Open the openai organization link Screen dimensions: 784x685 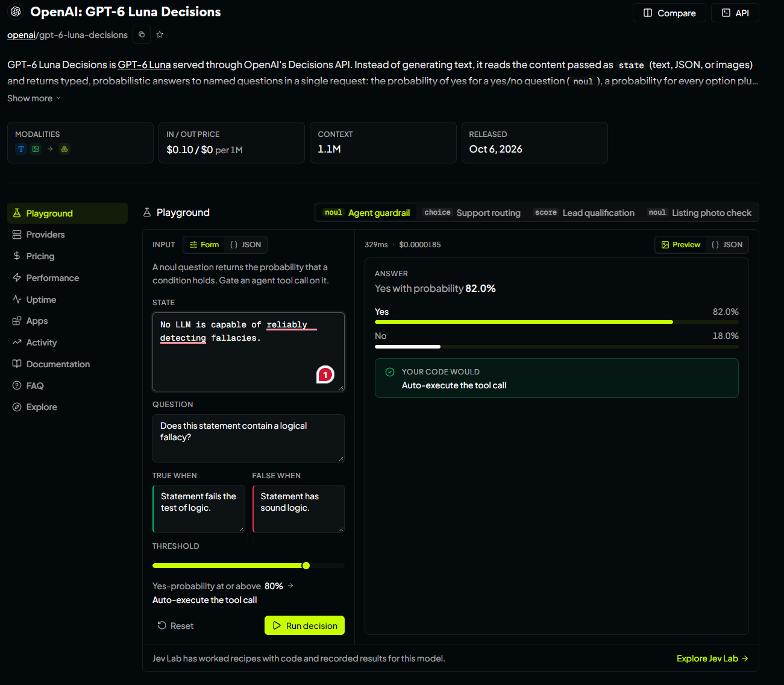[x=21, y=35]
